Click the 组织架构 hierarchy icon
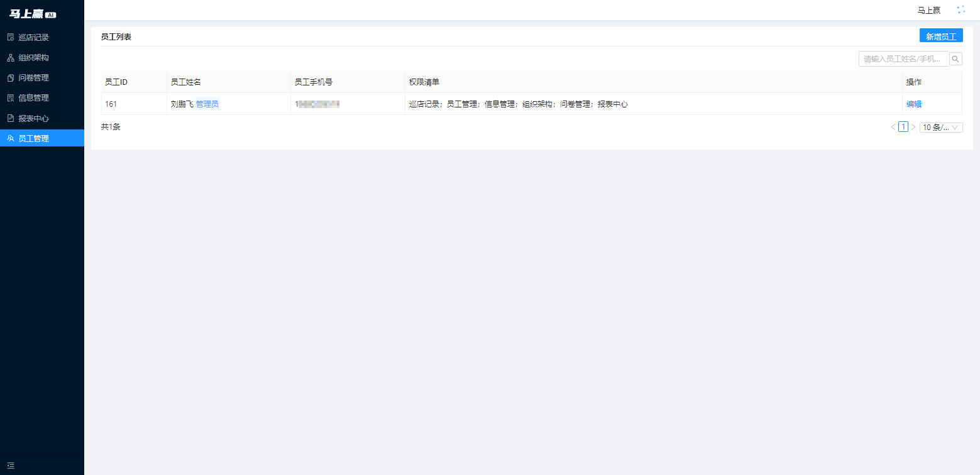 [x=11, y=58]
